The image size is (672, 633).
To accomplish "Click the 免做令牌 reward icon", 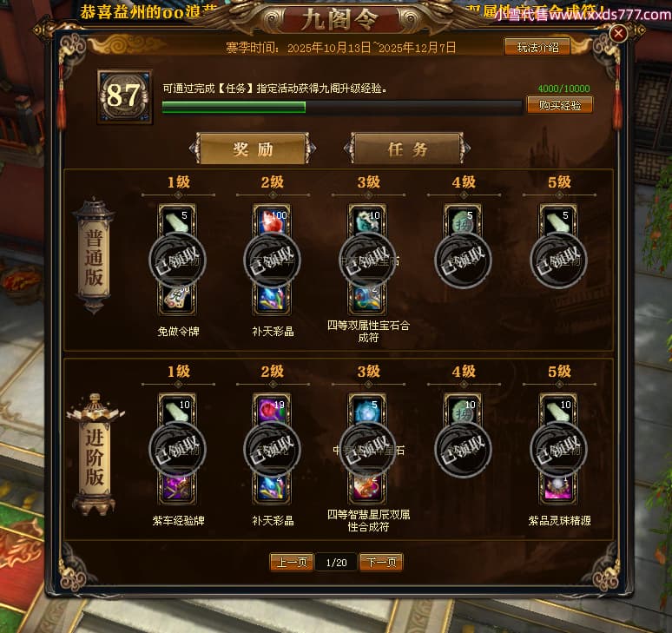I will (178, 299).
